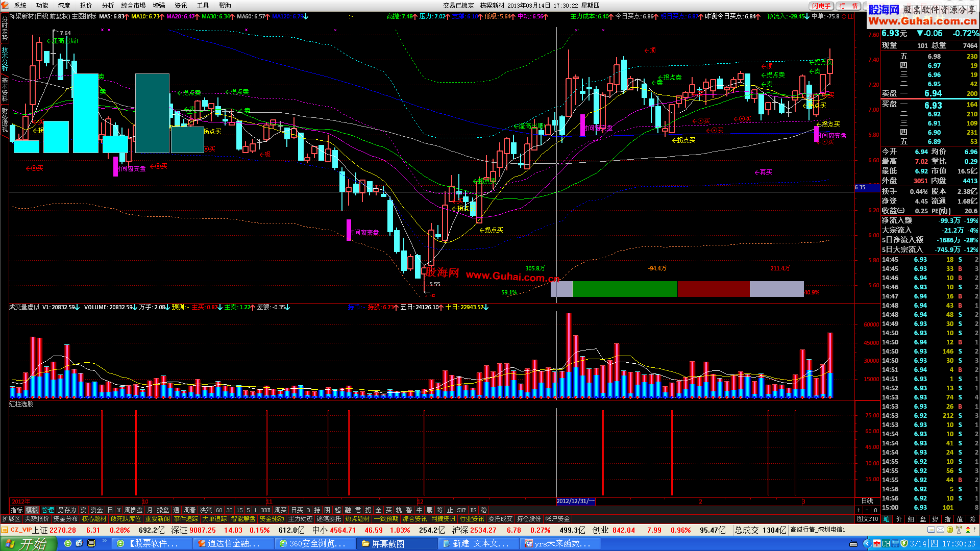
Task: Open the 分析 menu
Action: (108, 6)
